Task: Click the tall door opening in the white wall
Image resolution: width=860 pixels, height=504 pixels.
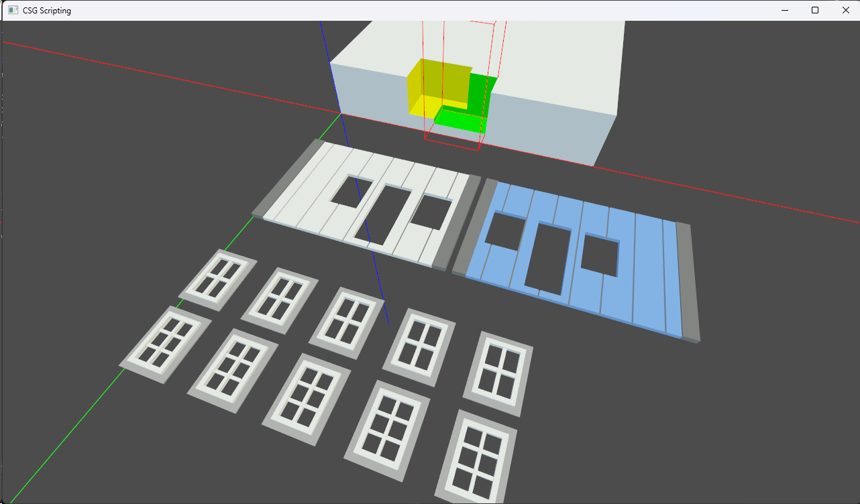Action: 382,214
